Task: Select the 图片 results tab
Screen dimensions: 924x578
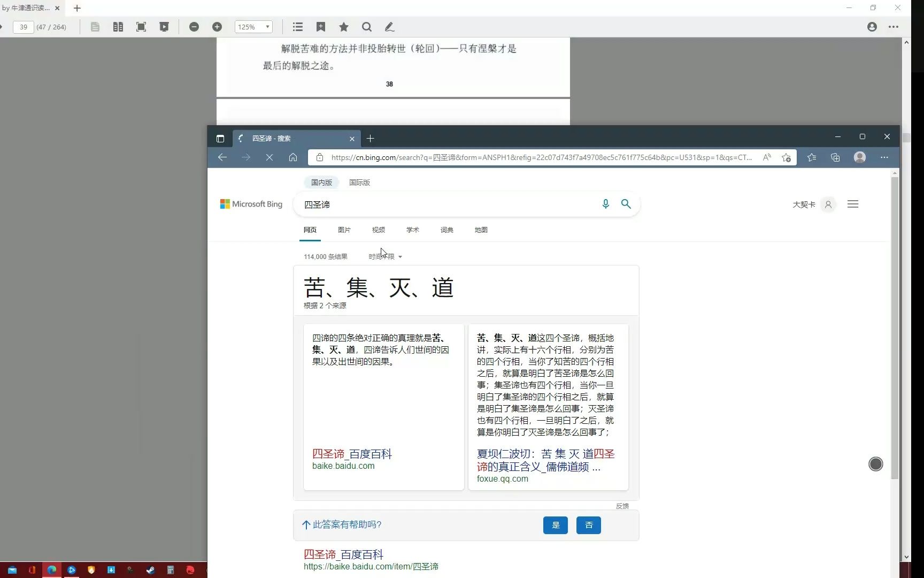Action: pos(344,230)
